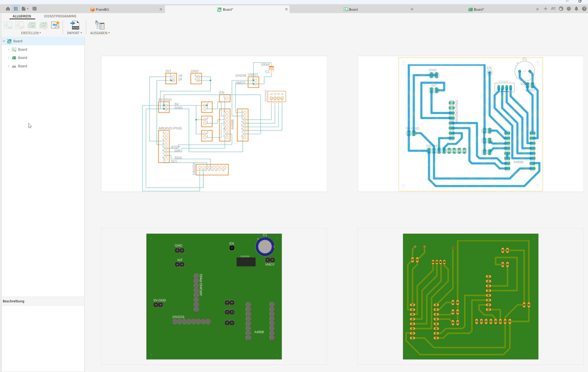Click the root Board design icon in tree
Viewport: 588px width, 372px height.
point(9,41)
